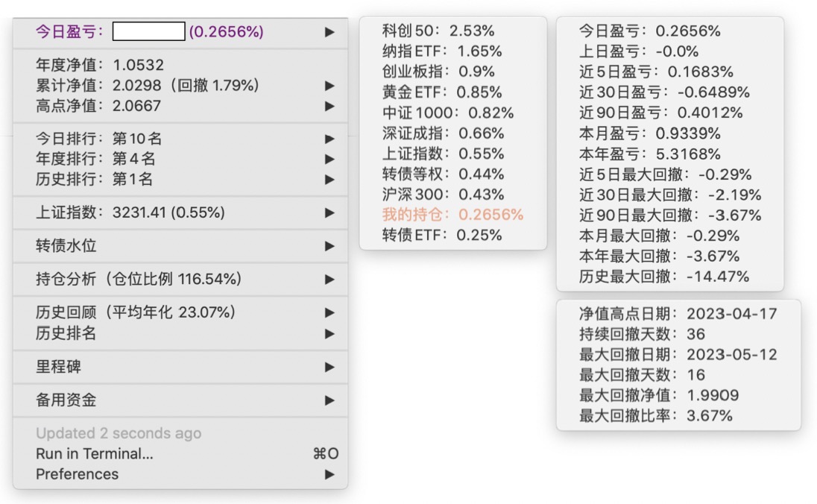Expand the Preferences submenu arrow
This screenshot has width=817, height=504.
(329, 474)
